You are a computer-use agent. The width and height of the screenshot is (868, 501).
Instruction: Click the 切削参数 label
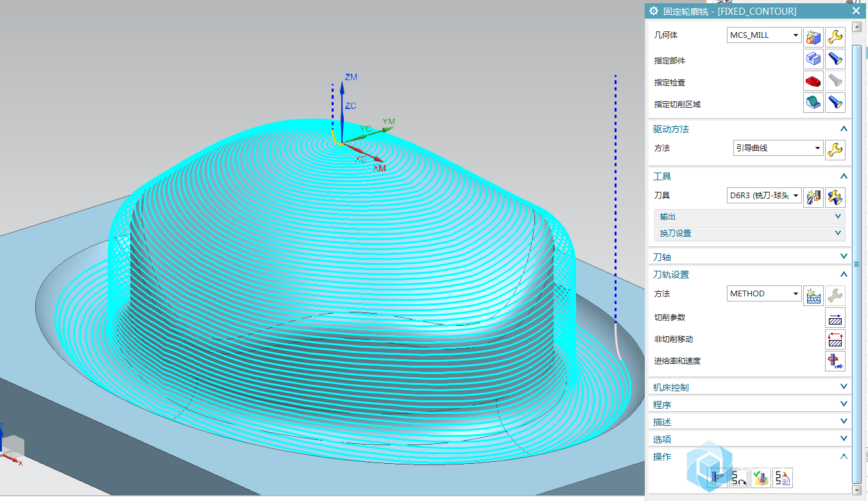(670, 318)
